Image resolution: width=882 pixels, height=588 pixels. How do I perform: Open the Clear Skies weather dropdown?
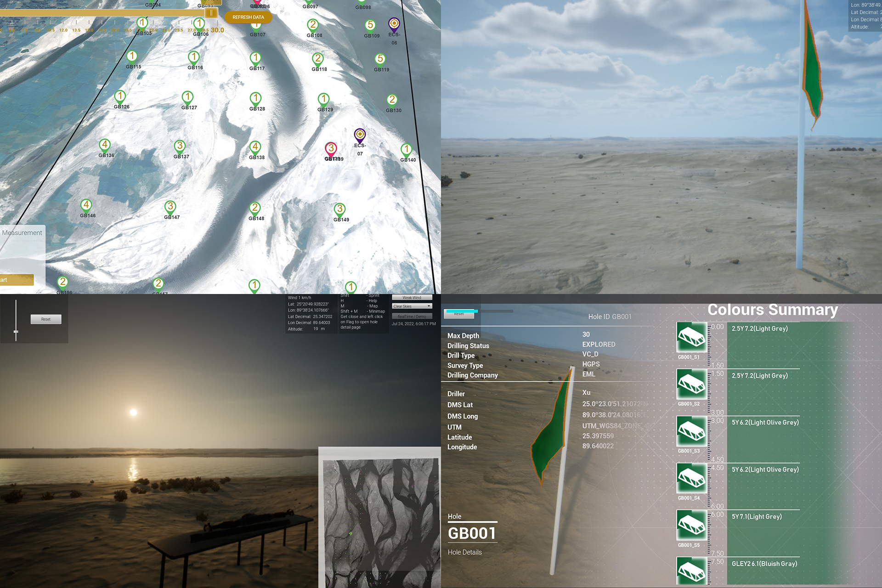pyautogui.click(x=412, y=306)
